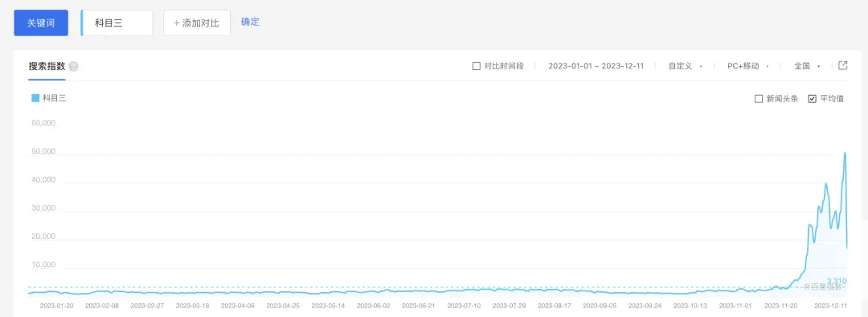Click the plus icon in 添加对比

coord(177,23)
